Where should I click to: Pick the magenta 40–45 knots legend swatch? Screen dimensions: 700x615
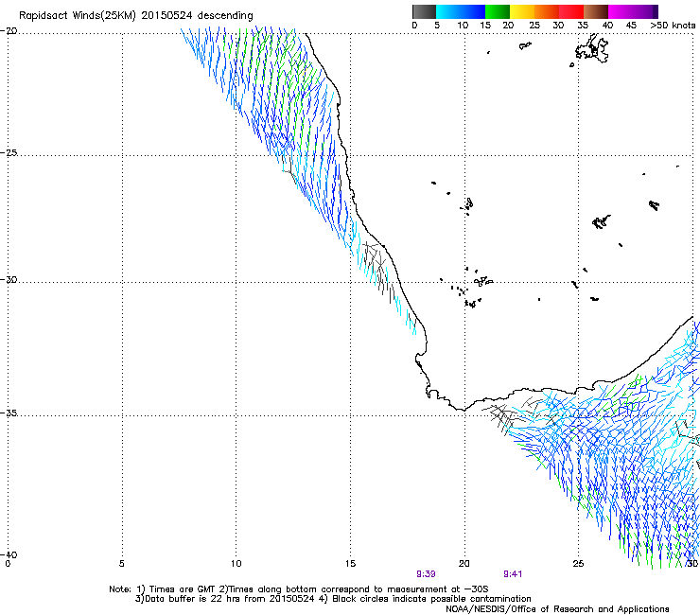point(621,11)
